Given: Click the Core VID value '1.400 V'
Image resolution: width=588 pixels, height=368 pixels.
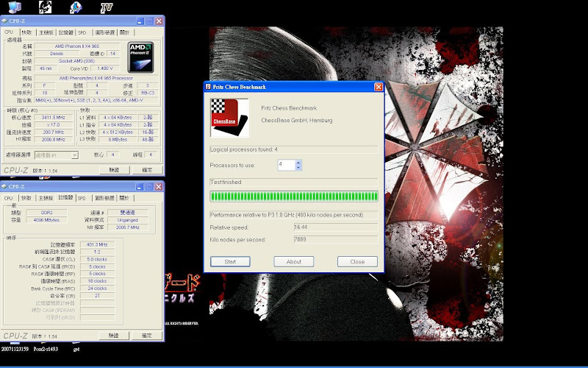Looking at the screenshot, I should click(105, 68).
